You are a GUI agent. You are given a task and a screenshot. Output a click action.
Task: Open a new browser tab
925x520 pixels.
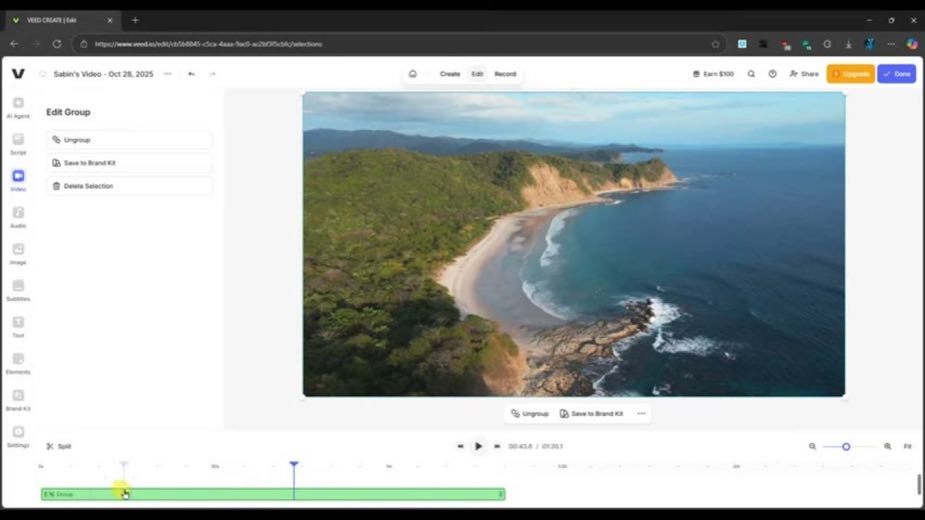pyautogui.click(x=135, y=20)
